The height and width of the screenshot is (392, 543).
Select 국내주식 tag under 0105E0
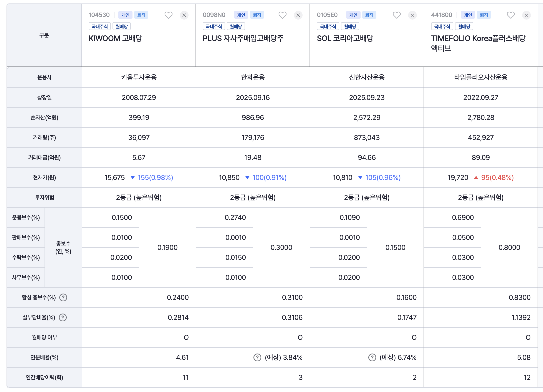(328, 26)
